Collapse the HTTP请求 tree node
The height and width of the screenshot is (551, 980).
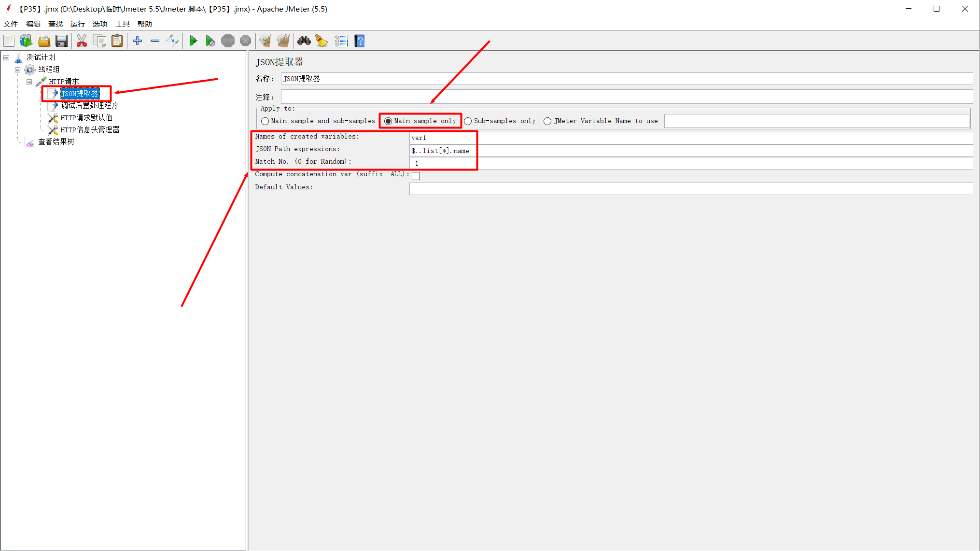(29, 82)
